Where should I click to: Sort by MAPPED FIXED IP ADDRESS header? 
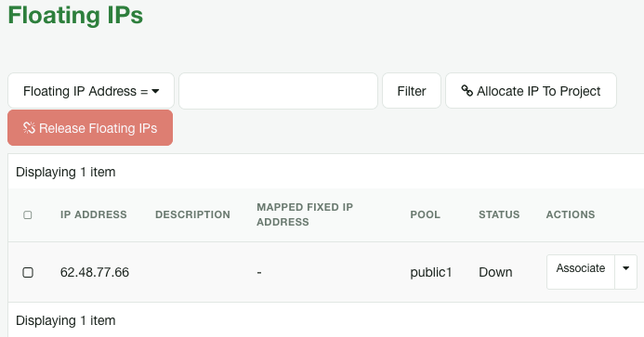(x=305, y=214)
